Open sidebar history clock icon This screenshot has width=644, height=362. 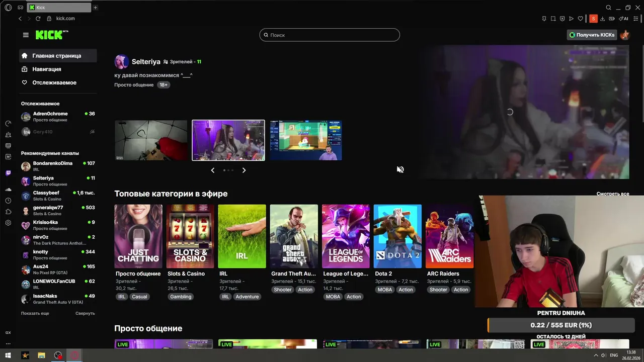[8, 201]
